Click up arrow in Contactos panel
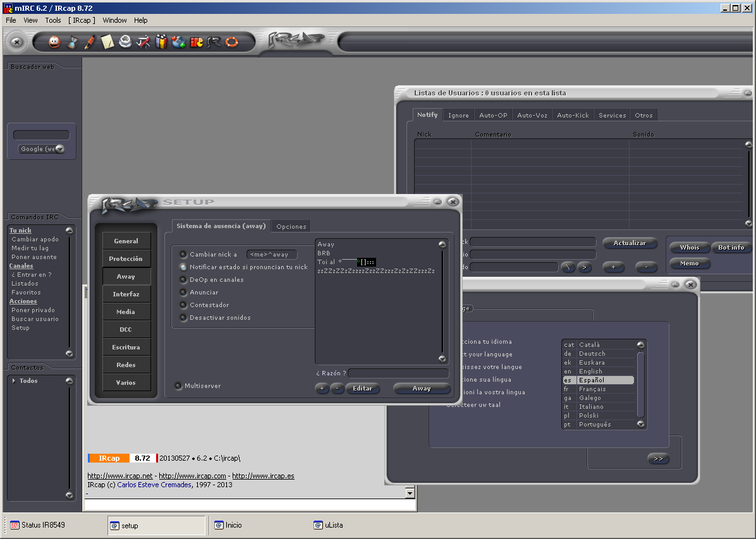Image resolution: width=756 pixels, height=539 pixels. [70, 381]
